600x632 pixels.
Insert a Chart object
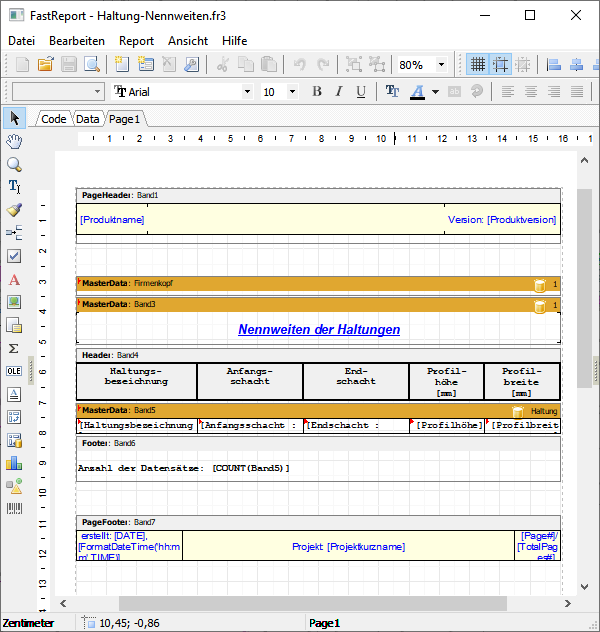[14, 463]
